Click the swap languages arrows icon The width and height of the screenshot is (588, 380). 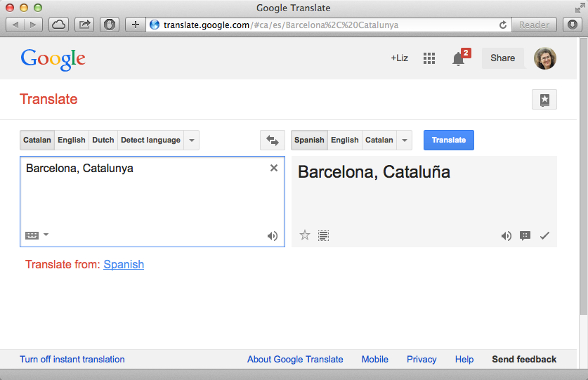click(x=272, y=140)
